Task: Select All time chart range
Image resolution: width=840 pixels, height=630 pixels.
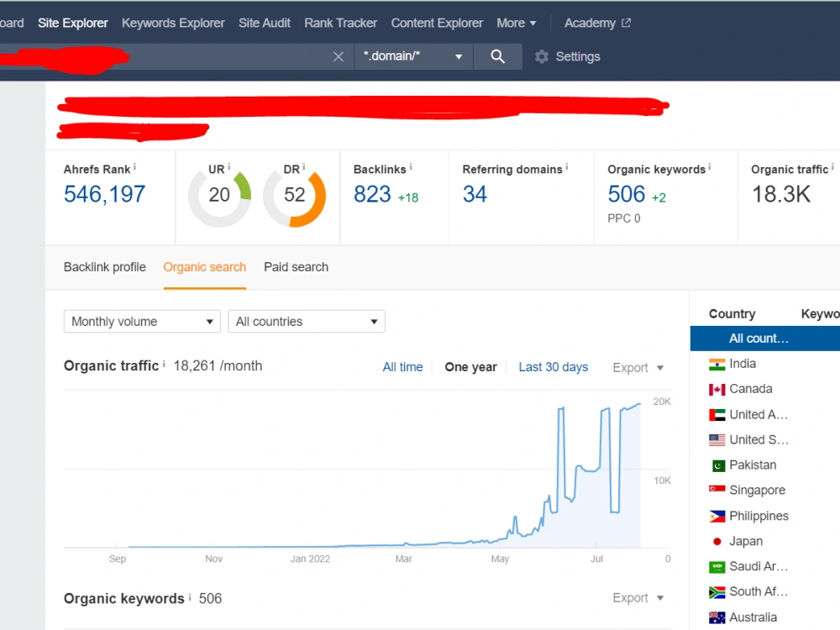Action: [402, 367]
